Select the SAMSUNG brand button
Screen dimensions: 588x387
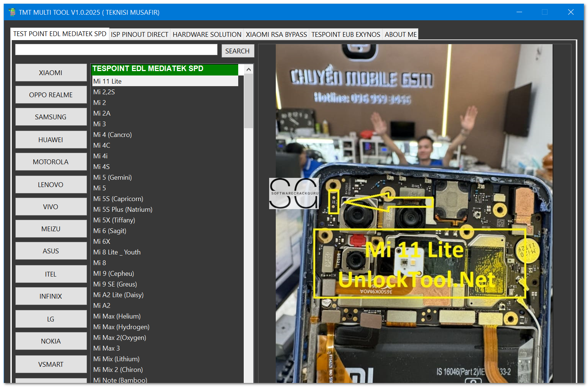tap(51, 117)
